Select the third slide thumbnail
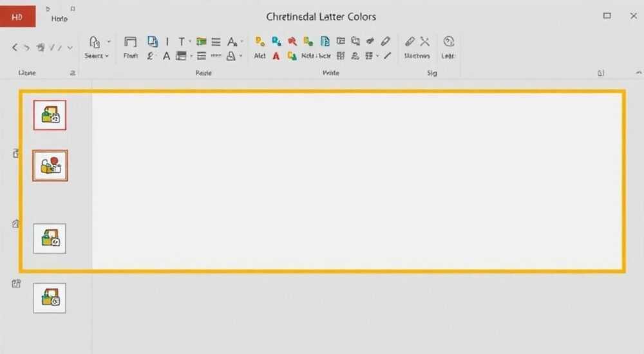This screenshot has height=354, width=644. pyautogui.click(x=50, y=239)
